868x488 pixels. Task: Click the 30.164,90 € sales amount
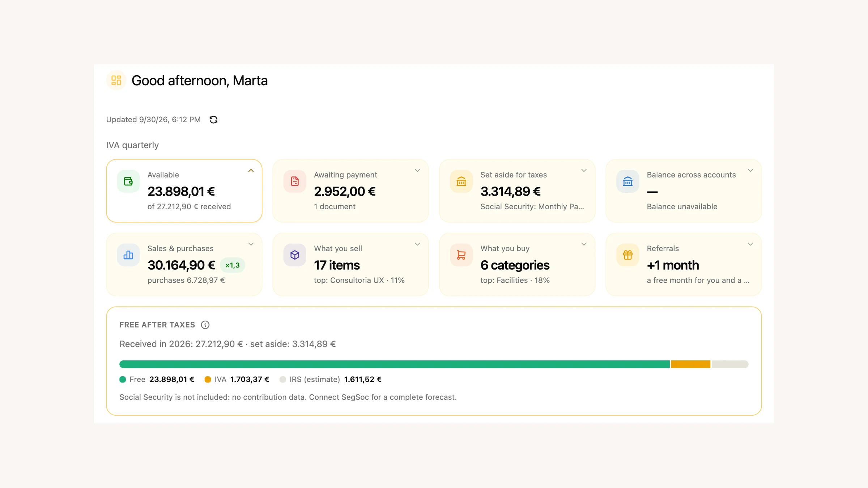point(181,265)
